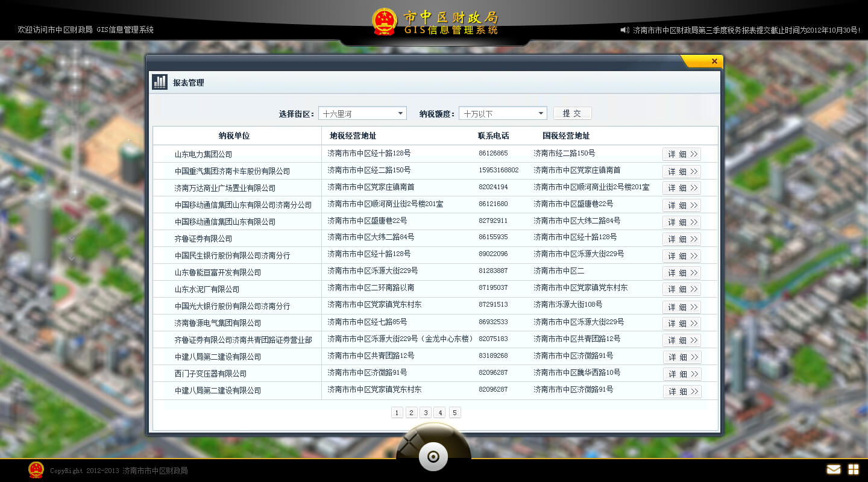Image resolution: width=868 pixels, height=482 pixels.
Task: Go to page 5 of the table
Action: (455, 413)
